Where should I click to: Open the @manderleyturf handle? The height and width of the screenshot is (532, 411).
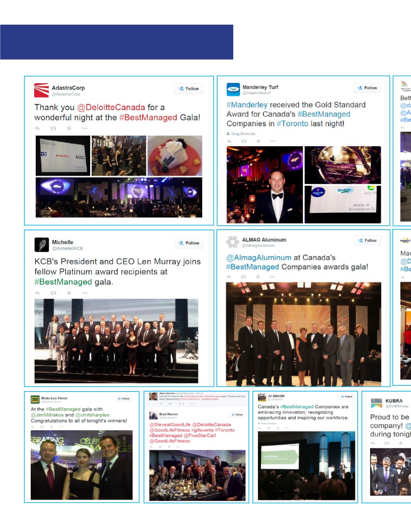[x=257, y=93]
